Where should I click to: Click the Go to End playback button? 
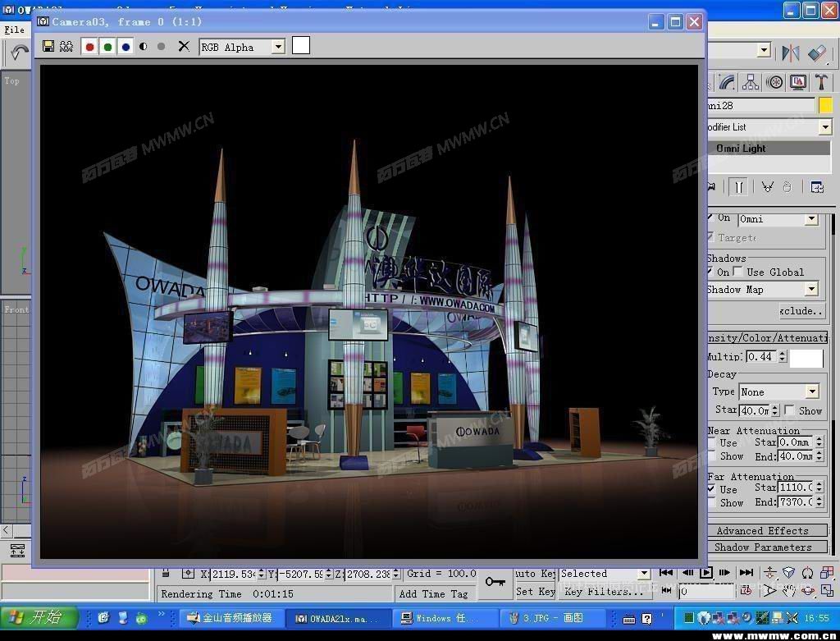click(746, 573)
